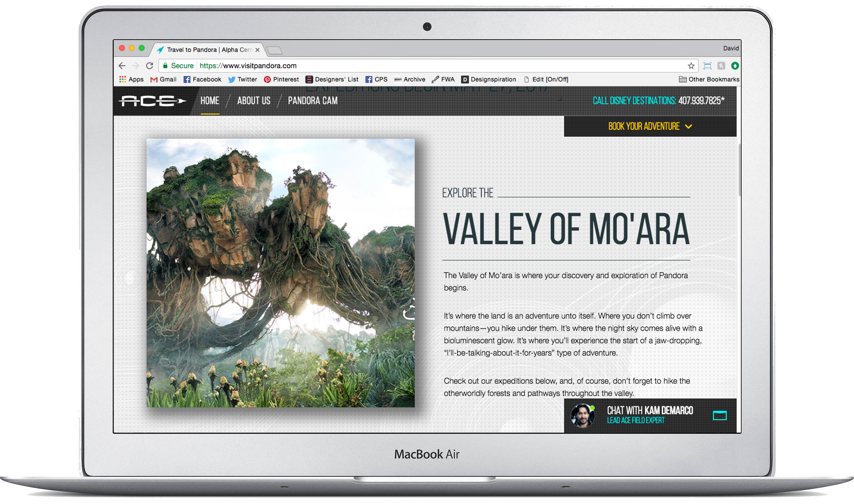The image size is (854, 504).
Task: Open the Facebook bookmark
Action: pos(202,79)
